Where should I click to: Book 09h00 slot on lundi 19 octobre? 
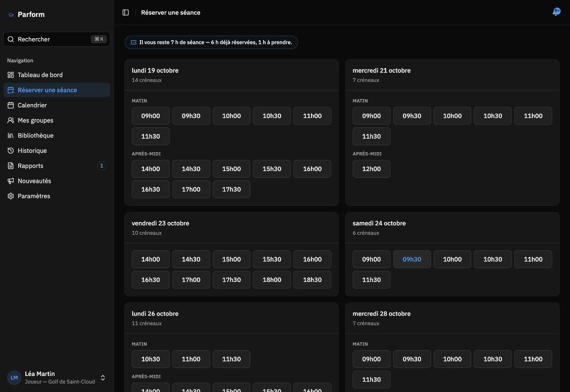pos(151,116)
